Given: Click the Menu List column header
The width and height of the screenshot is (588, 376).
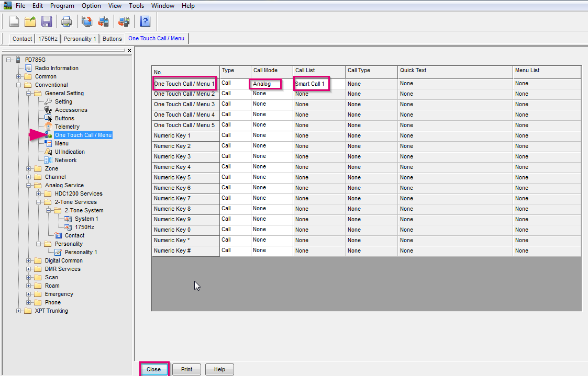Looking at the screenshot, I should click(x=547, y=72).
